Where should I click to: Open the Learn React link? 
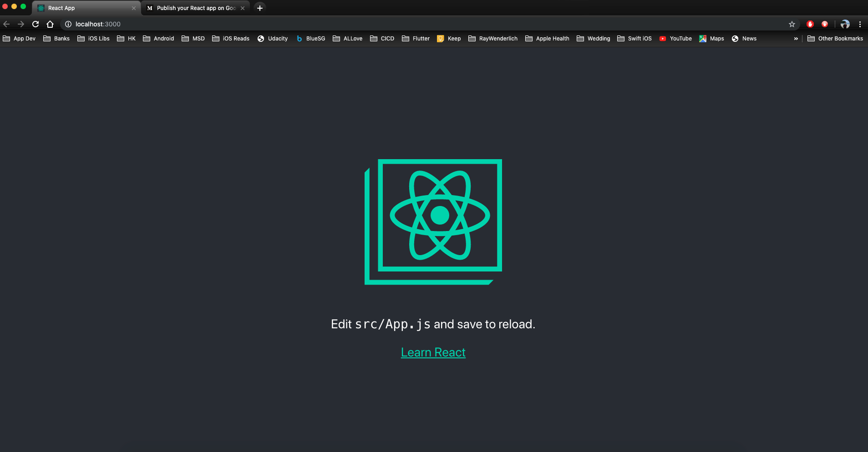(433, 352)
